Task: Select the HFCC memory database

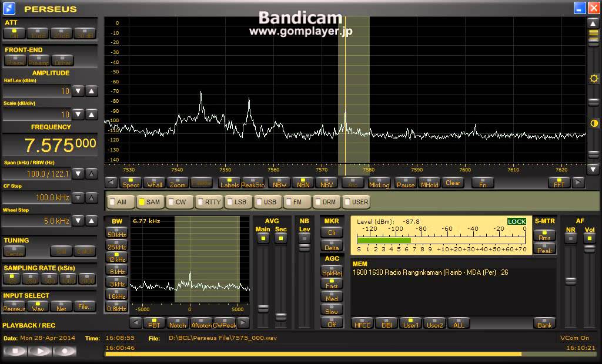Action: click(x=362, y=323)
